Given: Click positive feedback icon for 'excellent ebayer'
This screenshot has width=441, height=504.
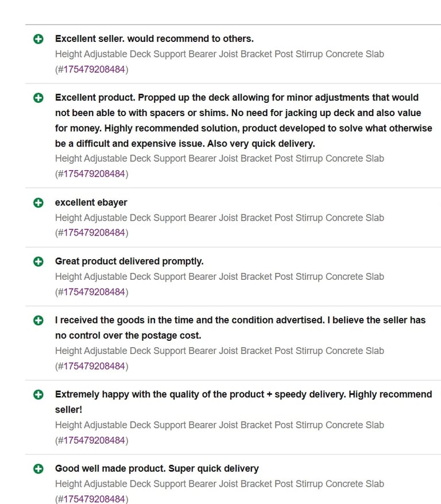Looking at the screenshot, I should pos(38,202).
